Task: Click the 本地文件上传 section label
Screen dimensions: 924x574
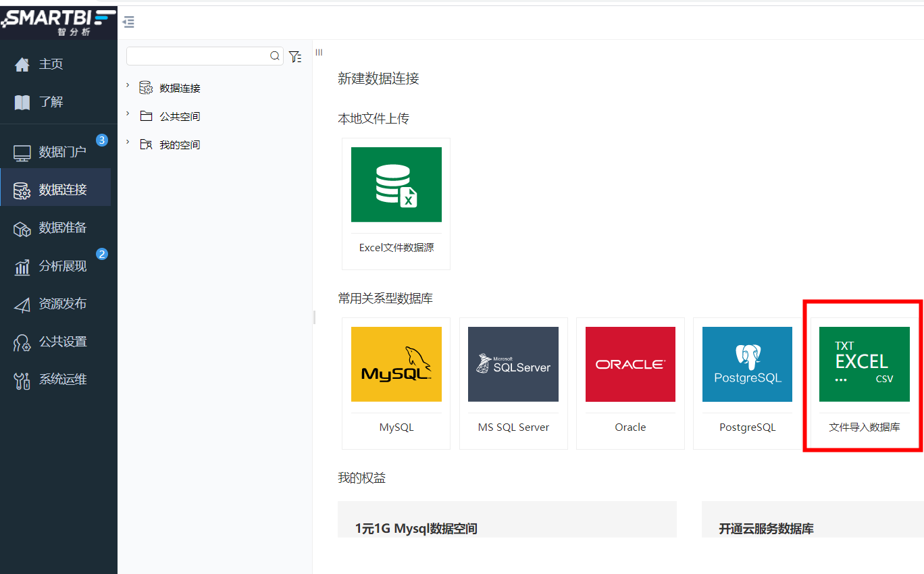Action: coord(374,119)
